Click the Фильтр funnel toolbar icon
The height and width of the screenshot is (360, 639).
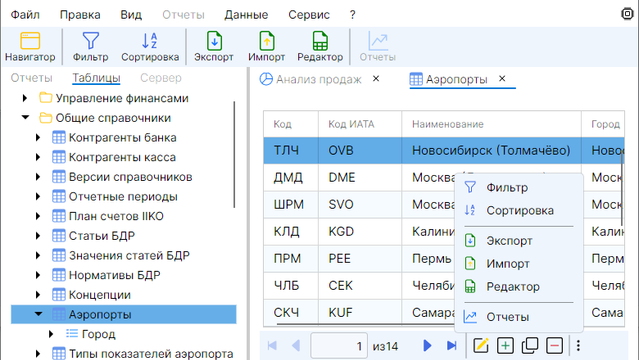click(x=90, y=41)
